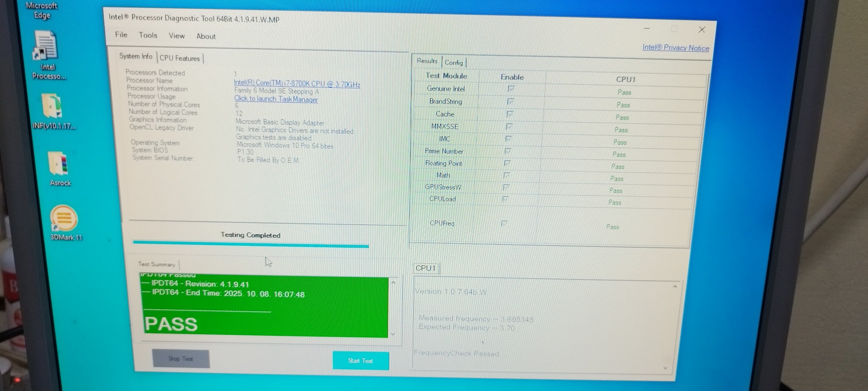Open the File menu

tap(121, 34)
